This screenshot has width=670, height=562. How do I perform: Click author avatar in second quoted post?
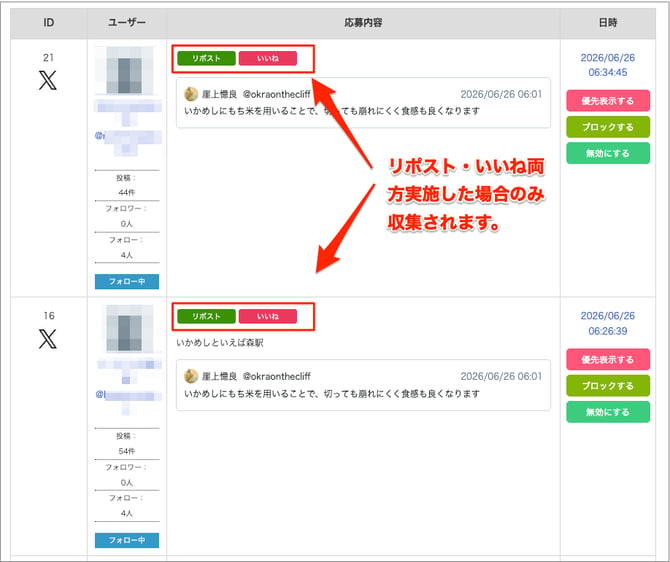point(191,376)
